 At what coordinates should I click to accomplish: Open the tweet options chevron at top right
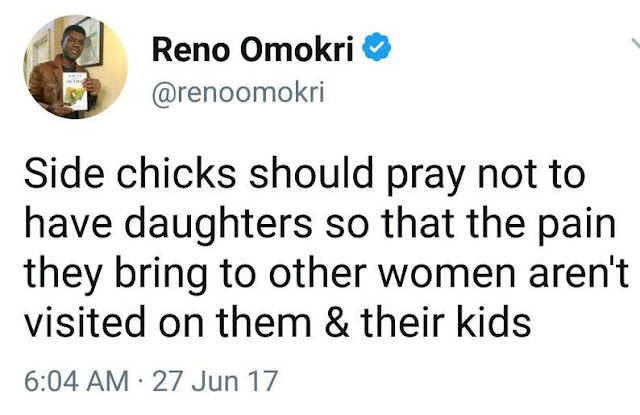[636, 44]
